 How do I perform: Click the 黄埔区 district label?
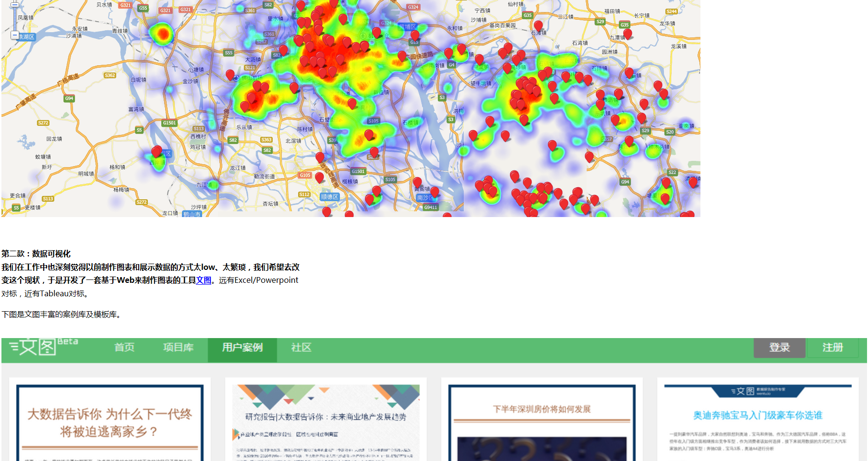pyautogui.click(x=407, y=27)
